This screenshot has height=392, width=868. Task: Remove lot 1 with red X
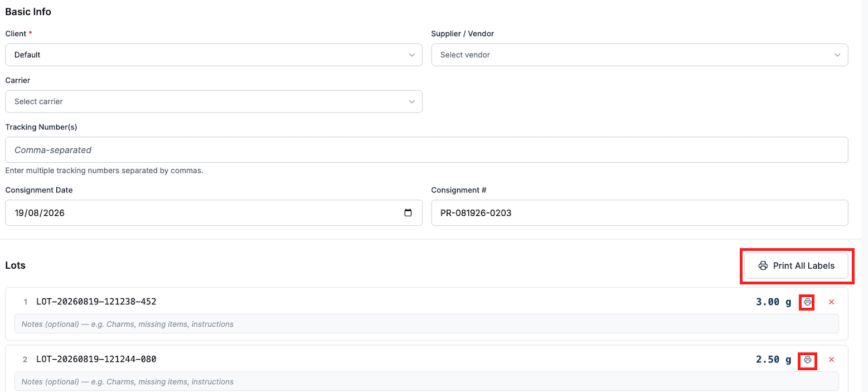(x=831, y=302)
